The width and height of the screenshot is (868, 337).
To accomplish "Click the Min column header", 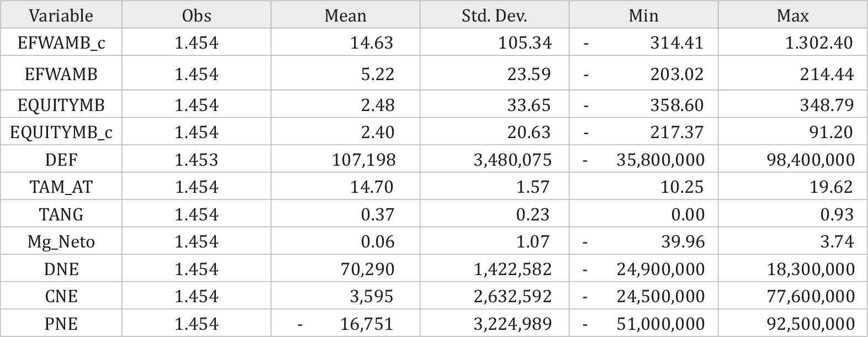I will 643,15.
